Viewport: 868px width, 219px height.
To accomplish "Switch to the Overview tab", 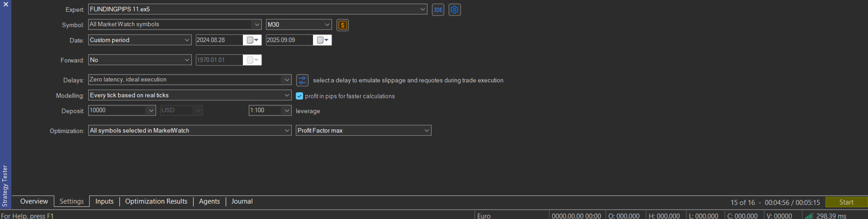I will point(34,201).
